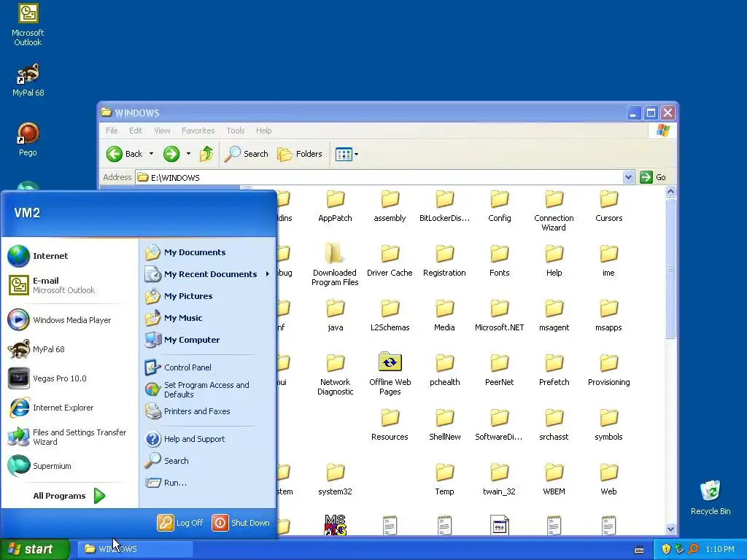The height and width of the screenshot is (560, 747).
Task: Select the Connection Wizard folder
Action: (x=554, y=211)
